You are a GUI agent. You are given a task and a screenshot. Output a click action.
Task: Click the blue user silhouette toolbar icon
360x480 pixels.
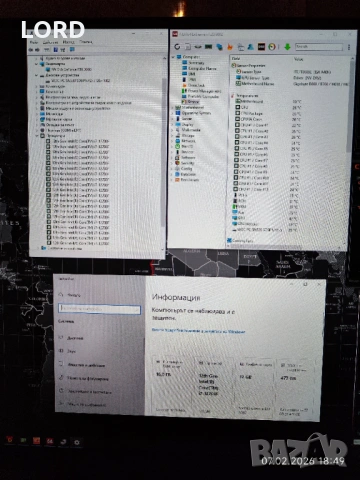(251, 47)
